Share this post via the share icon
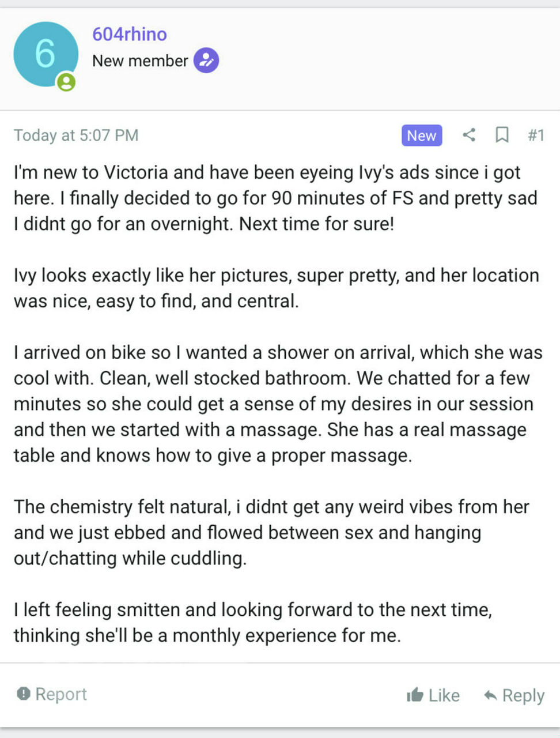The image size is (560, 738). point(469,135)
